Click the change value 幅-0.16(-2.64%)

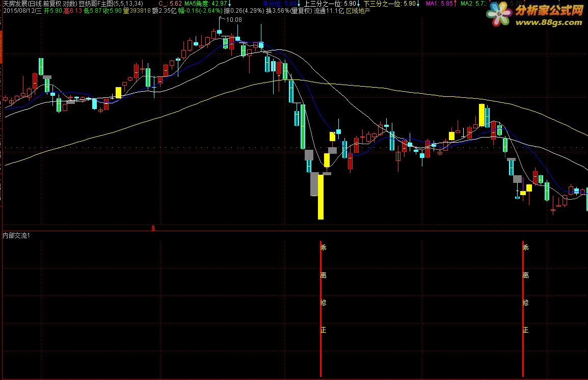(200, 11)
